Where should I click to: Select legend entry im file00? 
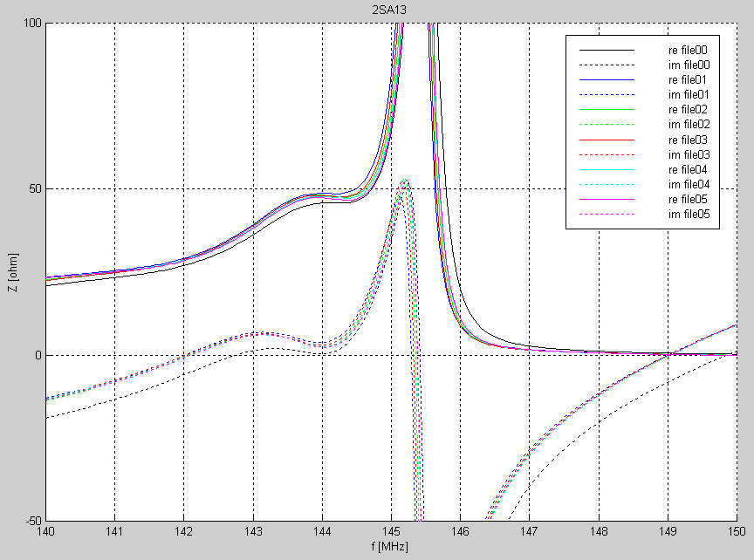click(689, 65)
